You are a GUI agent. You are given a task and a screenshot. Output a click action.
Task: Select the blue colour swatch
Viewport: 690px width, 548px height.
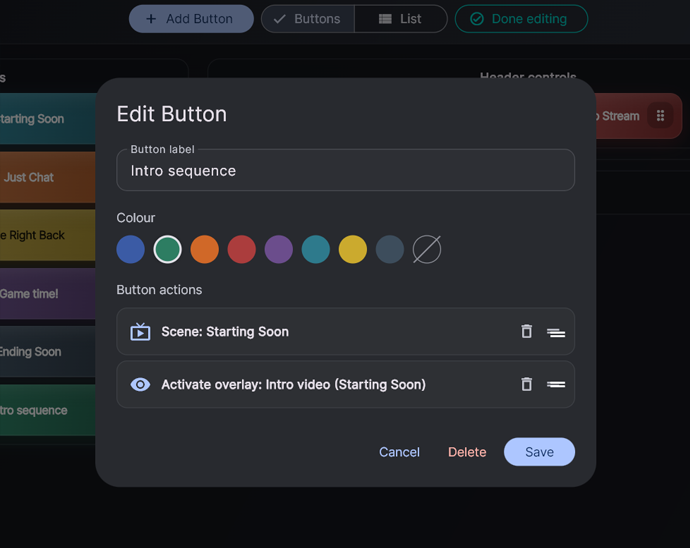[x=131, y=249]
